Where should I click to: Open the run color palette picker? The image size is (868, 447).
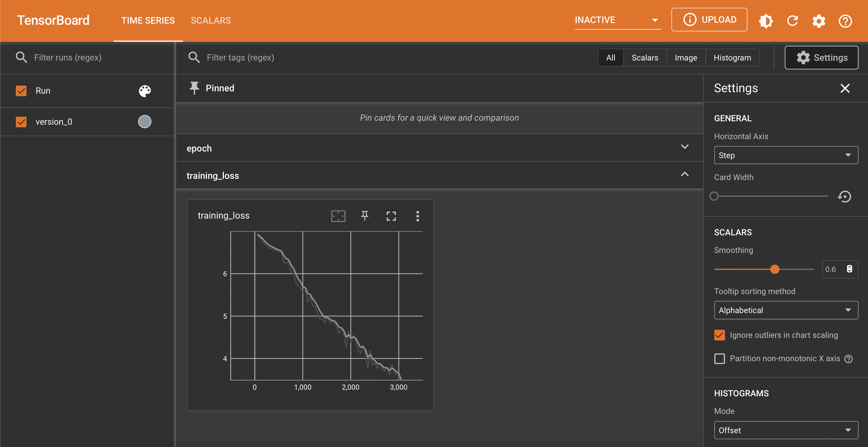pos(144,91)
